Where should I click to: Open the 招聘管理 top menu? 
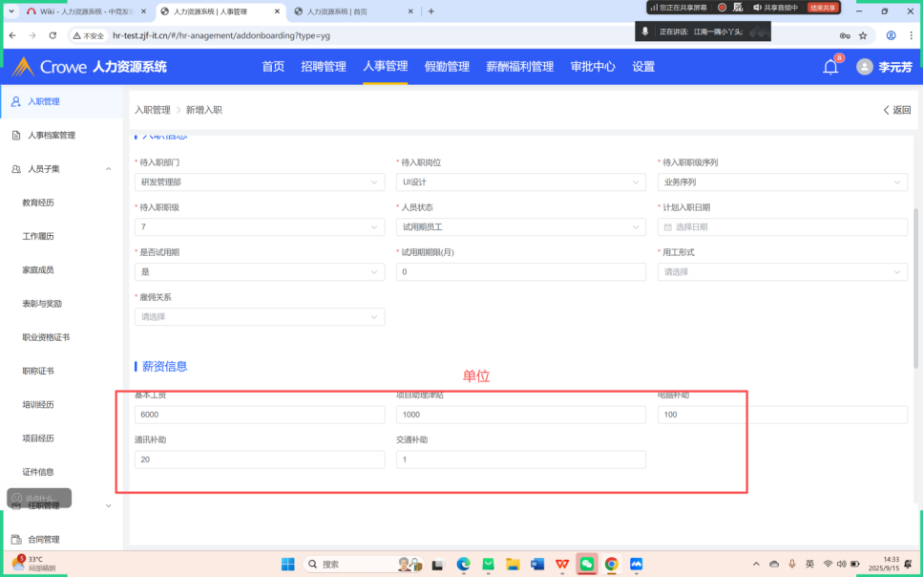[324, 67]
